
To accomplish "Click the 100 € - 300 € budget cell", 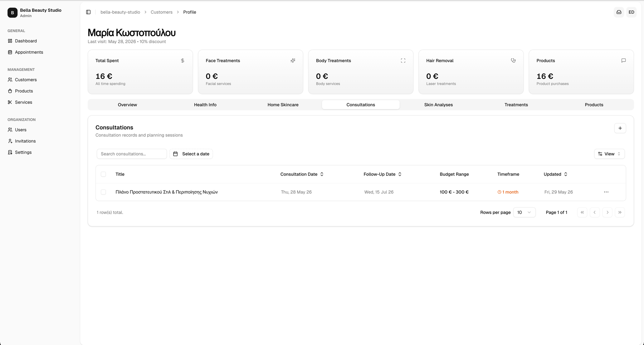I will pyautogui.click(x=454, y=192).
